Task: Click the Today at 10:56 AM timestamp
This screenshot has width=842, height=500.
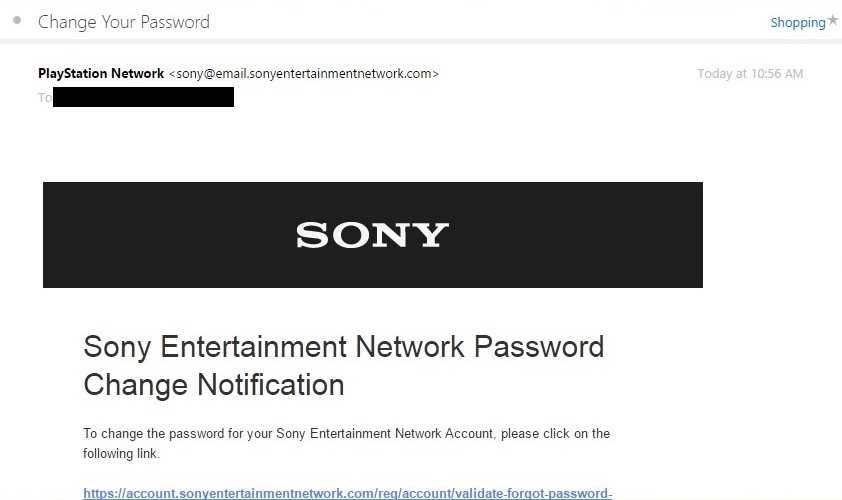Action: coord(750,74)
